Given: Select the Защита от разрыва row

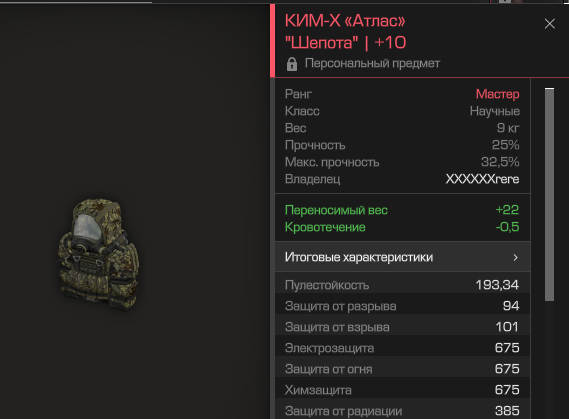Looking at the screenshot, I should pos(402,306).
